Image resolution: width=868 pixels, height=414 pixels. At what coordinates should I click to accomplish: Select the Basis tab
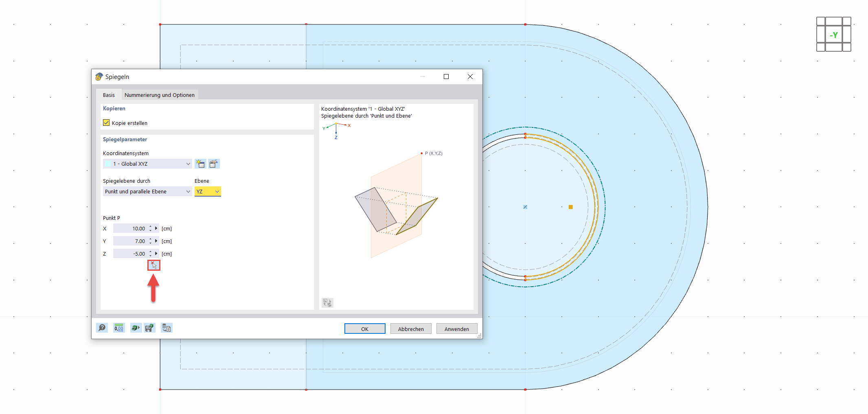(x=109, y=94)
